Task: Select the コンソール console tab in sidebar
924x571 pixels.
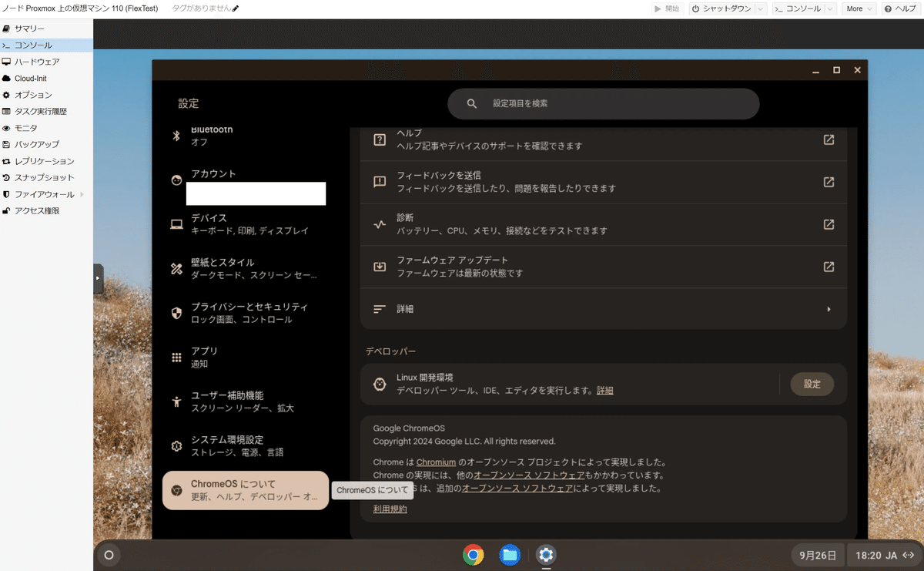Action: click(46, 45)
